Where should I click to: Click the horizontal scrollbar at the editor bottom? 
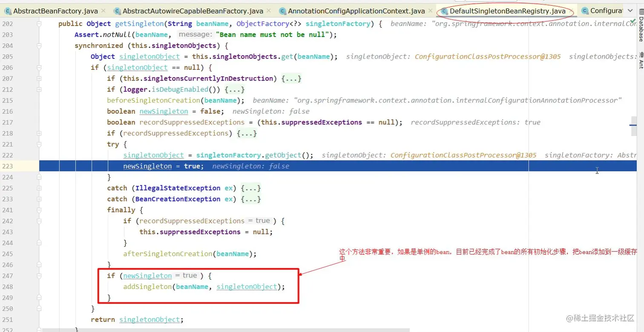[226, 330]
